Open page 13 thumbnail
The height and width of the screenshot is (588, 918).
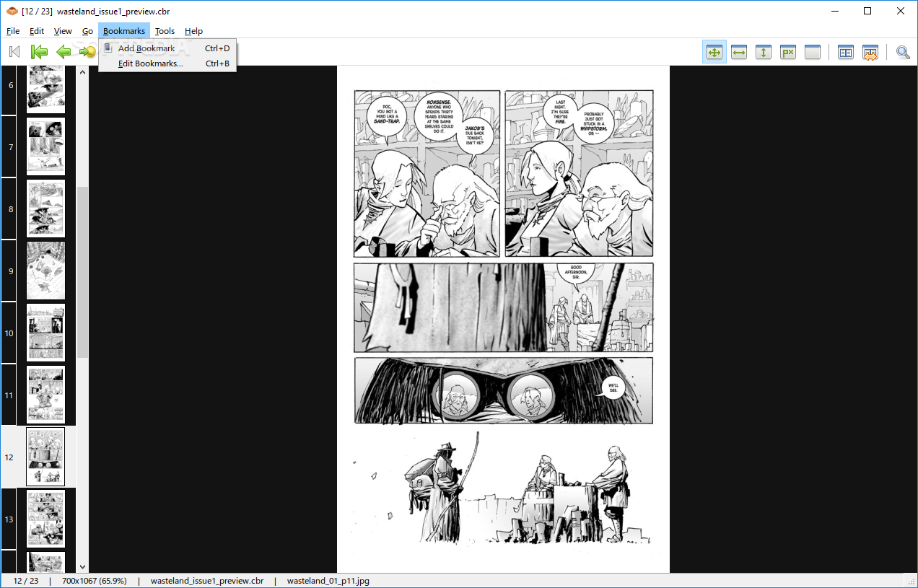pos(45,519)
